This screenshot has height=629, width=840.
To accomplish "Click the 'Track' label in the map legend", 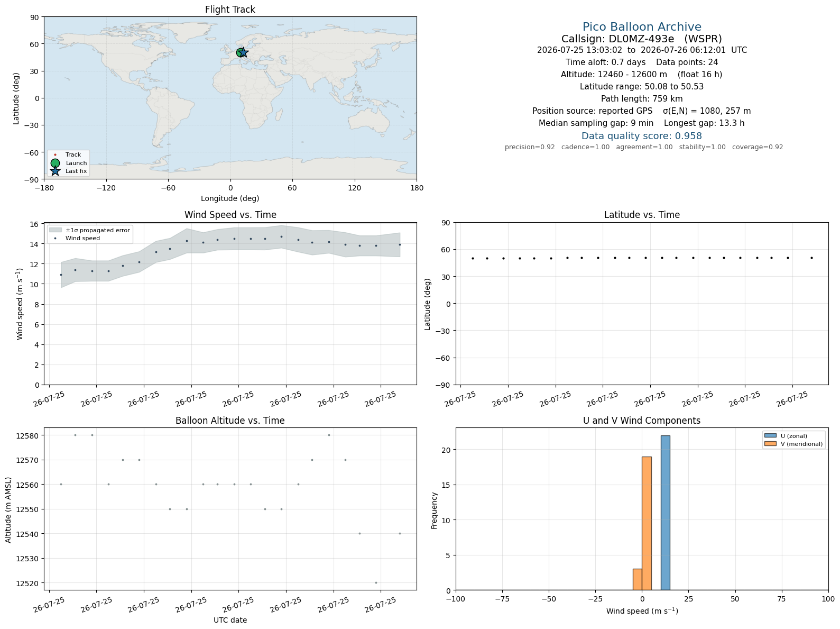I will [73, 155].
